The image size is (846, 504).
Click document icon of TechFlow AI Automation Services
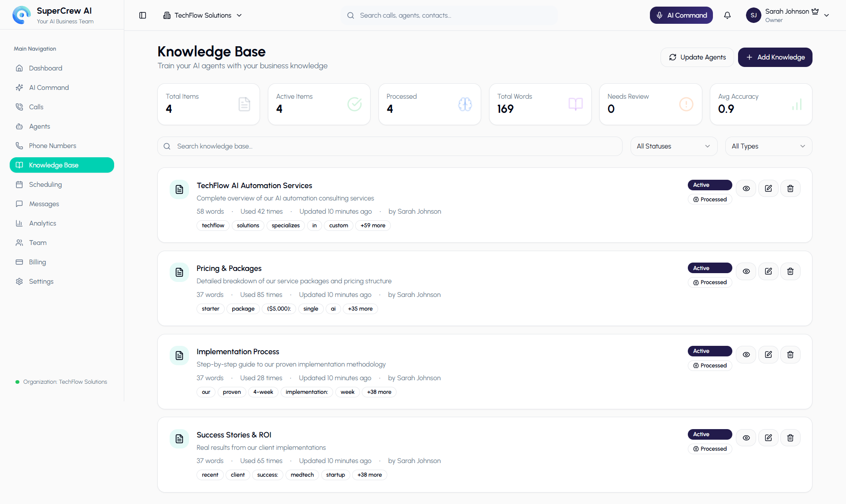[x=179, y=189]
